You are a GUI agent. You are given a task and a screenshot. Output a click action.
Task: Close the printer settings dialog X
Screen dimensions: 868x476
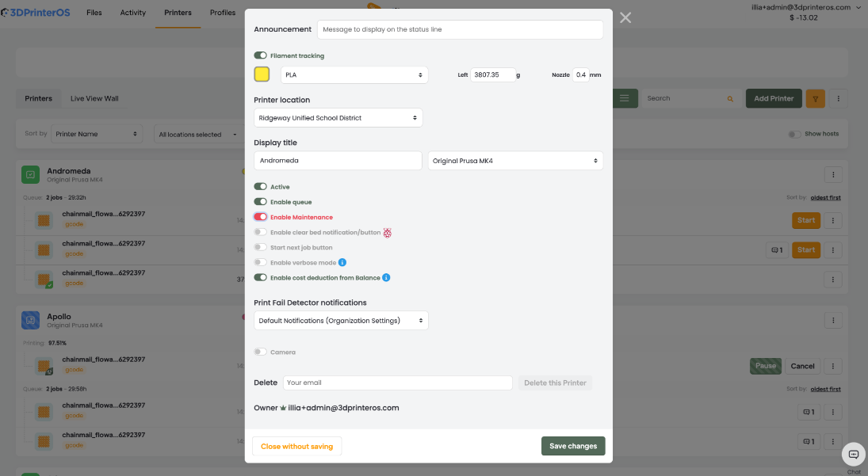pyautogui.click(x=625, y=17)
